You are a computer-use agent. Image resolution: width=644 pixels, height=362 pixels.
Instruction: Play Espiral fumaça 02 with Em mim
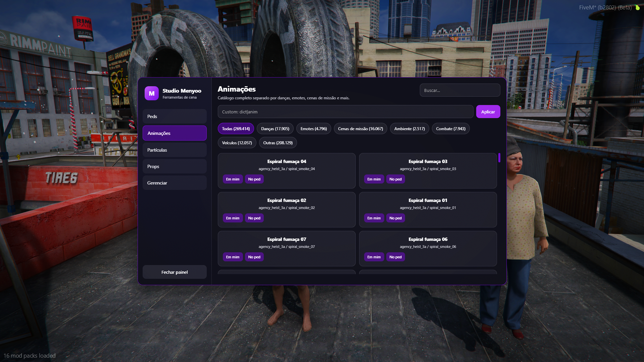233,218
